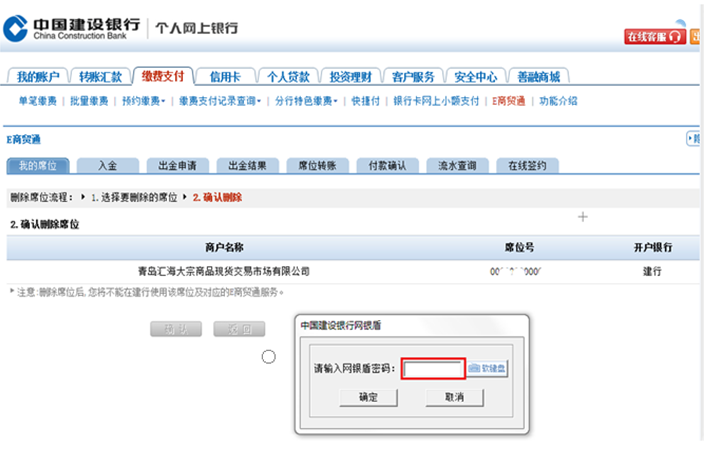Open the 我的账户 tab
Screen dimensions: 706x465
(x=38, y=77)
